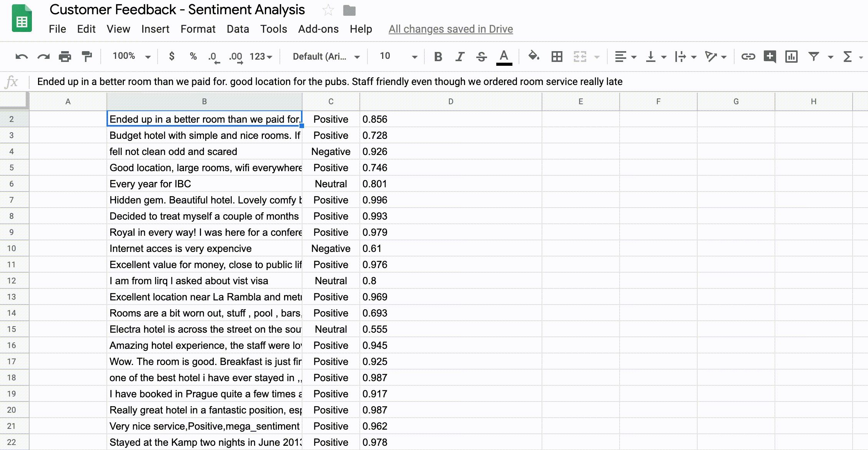Open the fill color bucket
Viewport: 868px width, 450px height.
[533, 56]
